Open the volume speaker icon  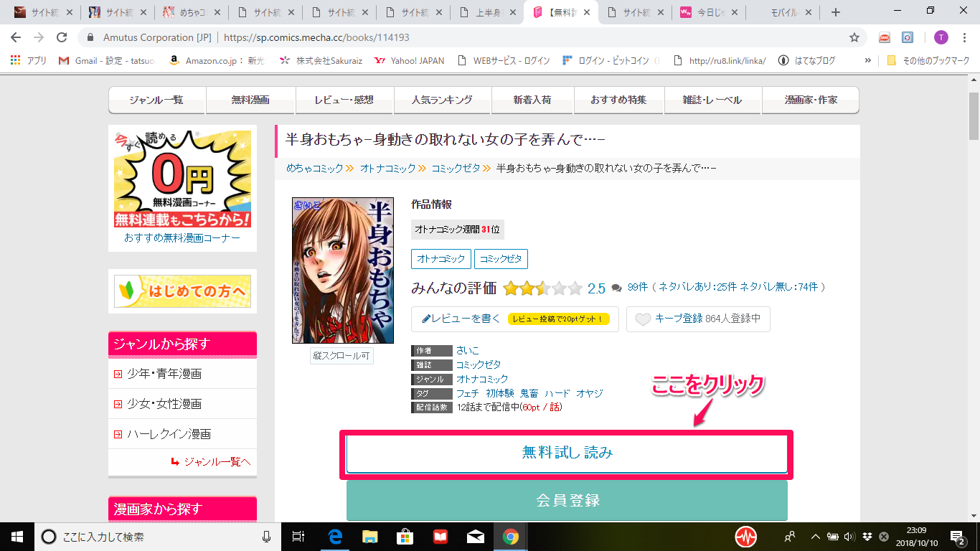click(850, 537)
